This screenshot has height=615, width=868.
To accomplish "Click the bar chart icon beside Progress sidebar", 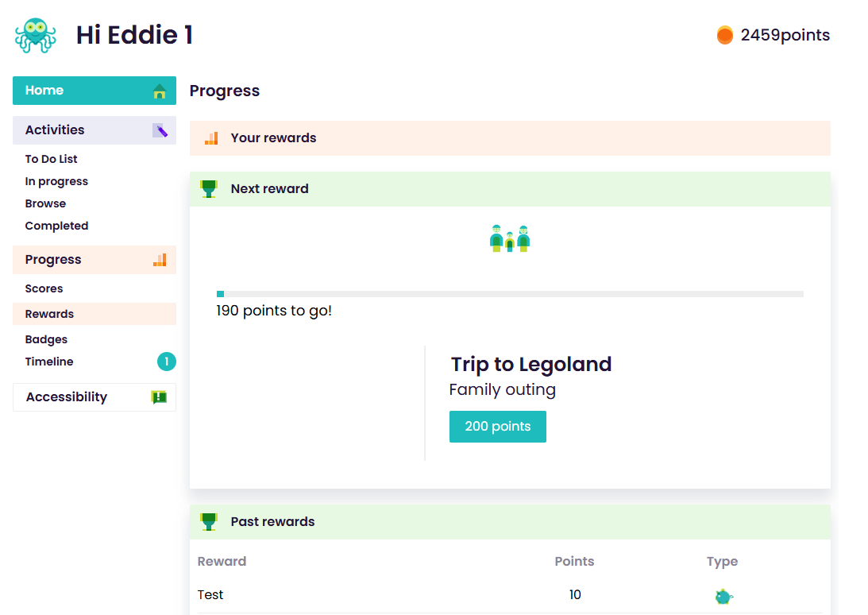I will [x=160, y=260].
